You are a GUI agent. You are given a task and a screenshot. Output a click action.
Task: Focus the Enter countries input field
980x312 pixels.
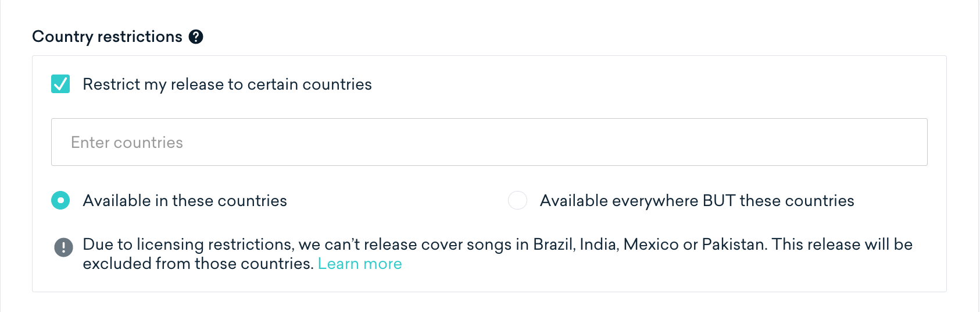[489, 142]
